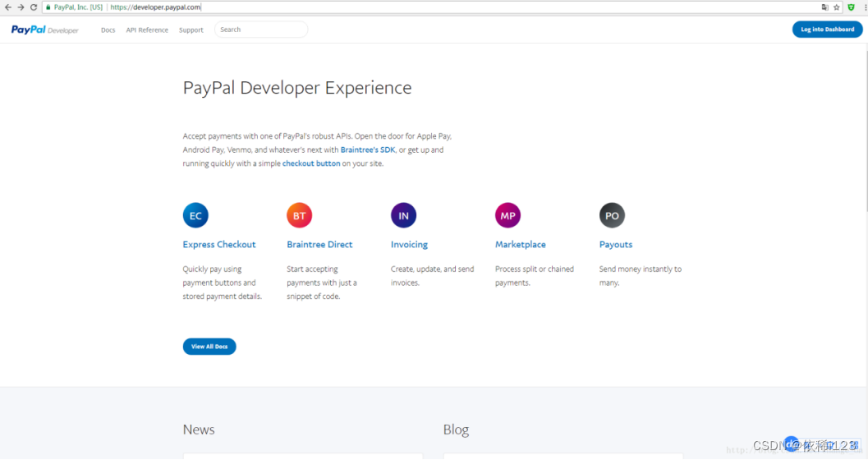Open the Invoicing heading link
The image size is (868, 460).
(409, 245)
